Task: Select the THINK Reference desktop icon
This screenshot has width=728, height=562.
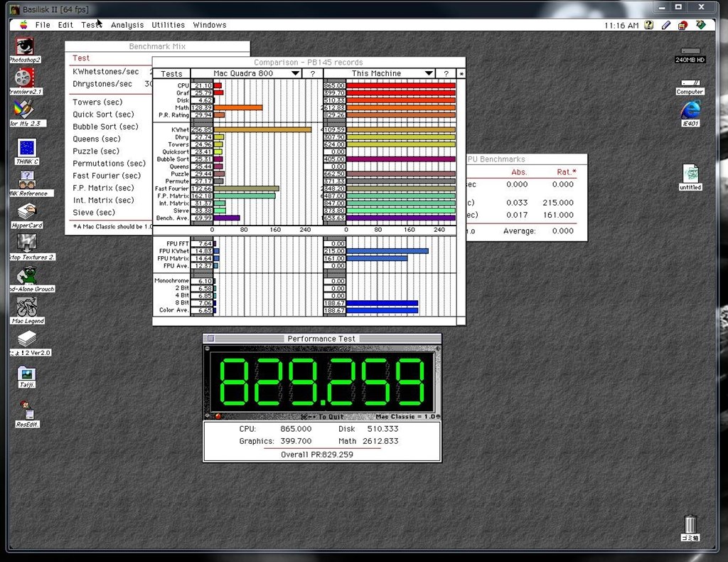Action: [x=27, y=180]
